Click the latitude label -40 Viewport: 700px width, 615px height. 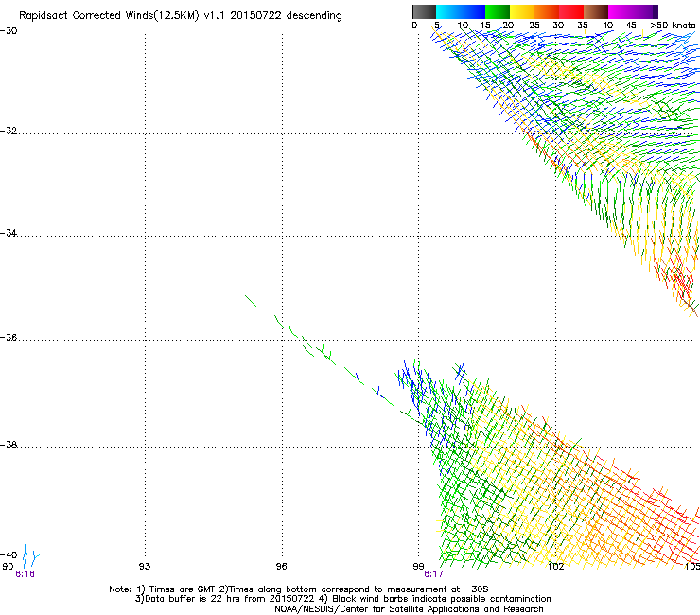tap(9, 554)
